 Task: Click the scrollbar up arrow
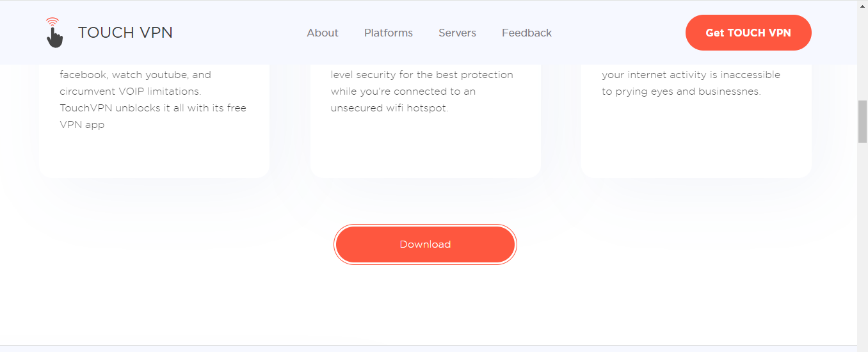click(x=862, y=5)
